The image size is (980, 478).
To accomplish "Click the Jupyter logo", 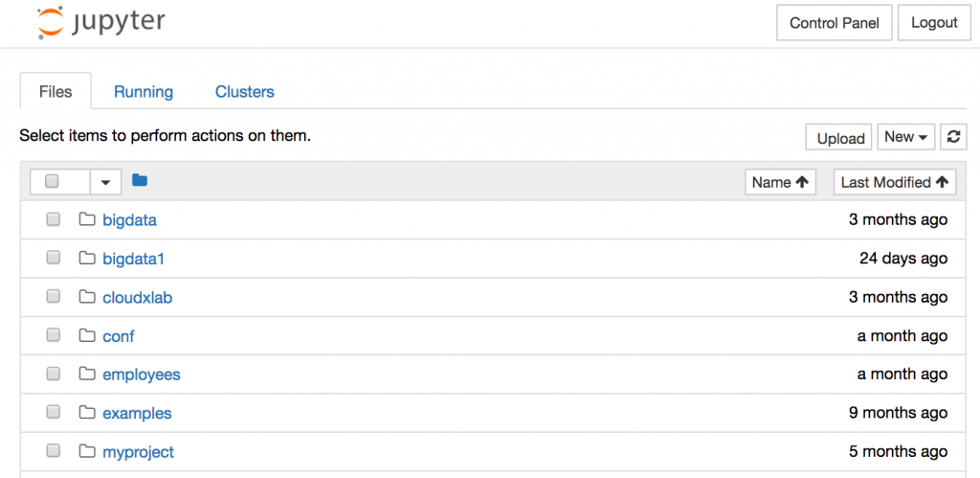I will [x=101, y=23].
